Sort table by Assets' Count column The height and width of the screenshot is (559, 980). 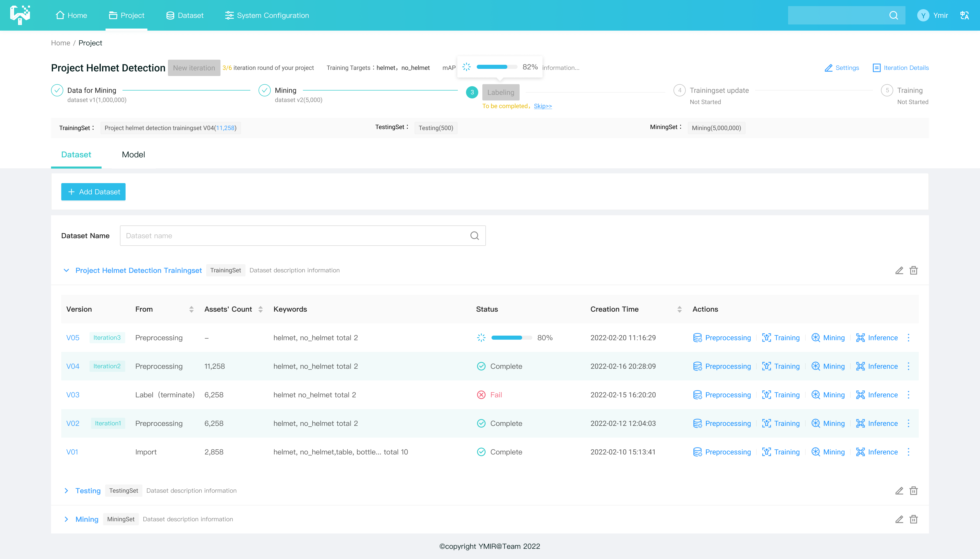point(261,309)
